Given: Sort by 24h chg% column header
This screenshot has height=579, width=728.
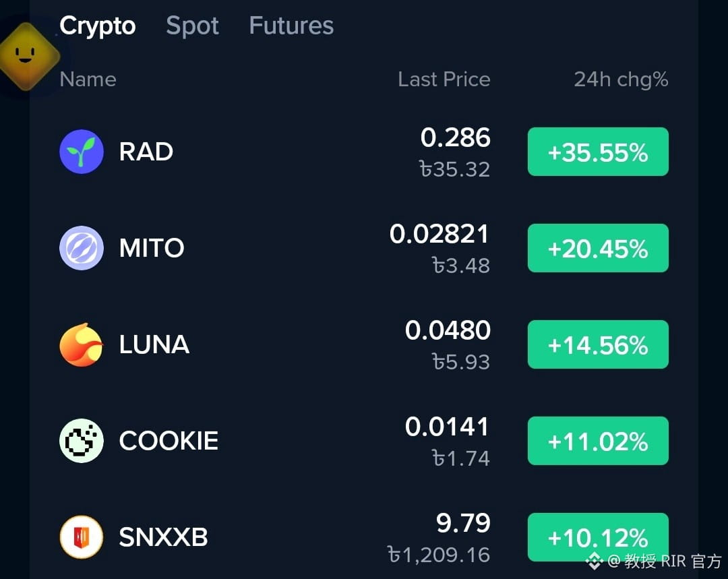Looking at the screenshot, I should click(x=621, y=80).
